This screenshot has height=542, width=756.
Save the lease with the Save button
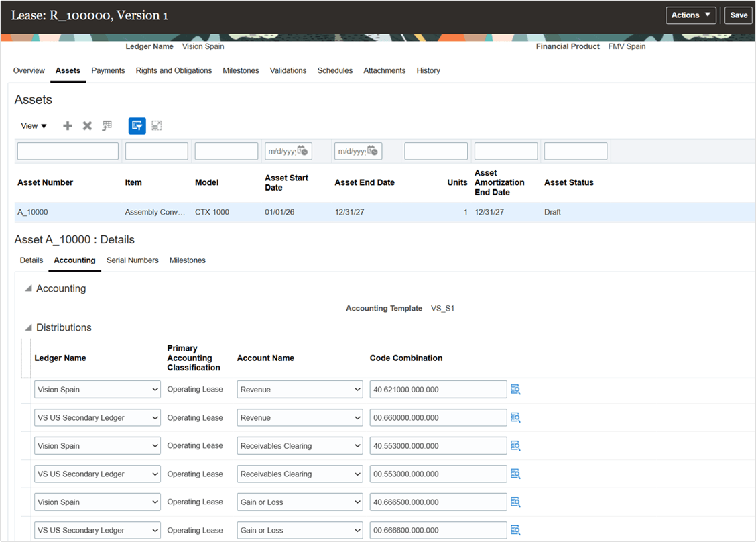pyautogui.click(x=738, y=15)
